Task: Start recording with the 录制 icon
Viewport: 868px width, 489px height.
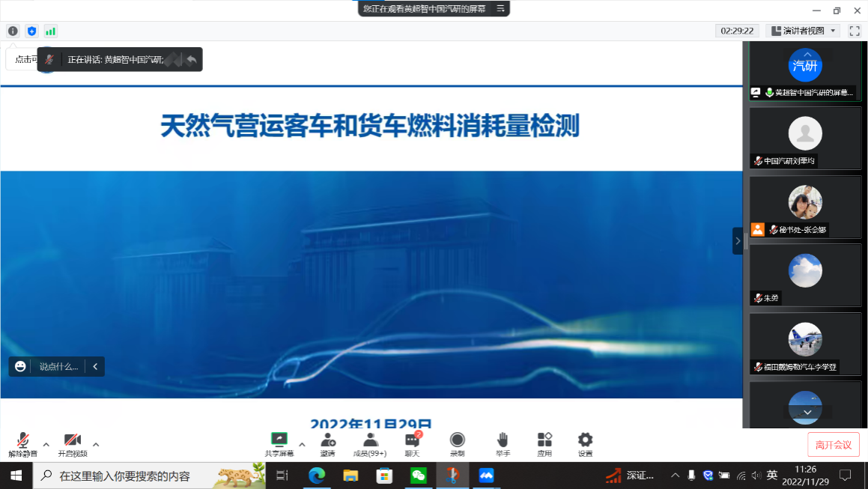Action: [457, 443]
